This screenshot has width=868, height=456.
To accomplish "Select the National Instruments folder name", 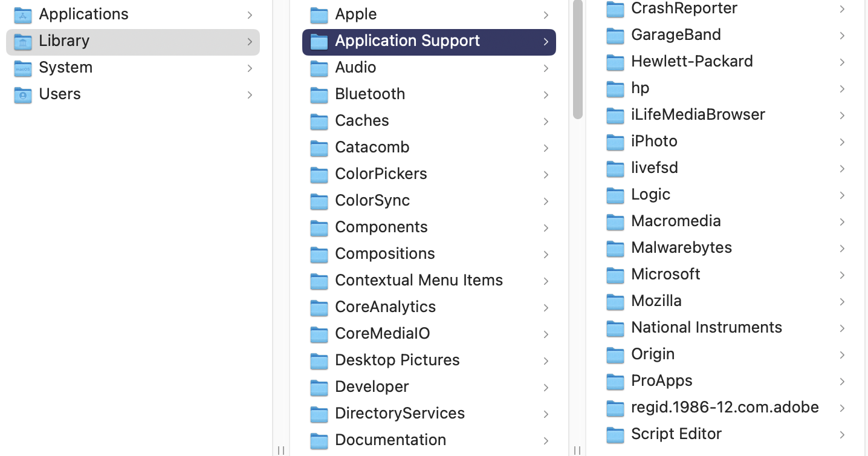I will 707,327.
